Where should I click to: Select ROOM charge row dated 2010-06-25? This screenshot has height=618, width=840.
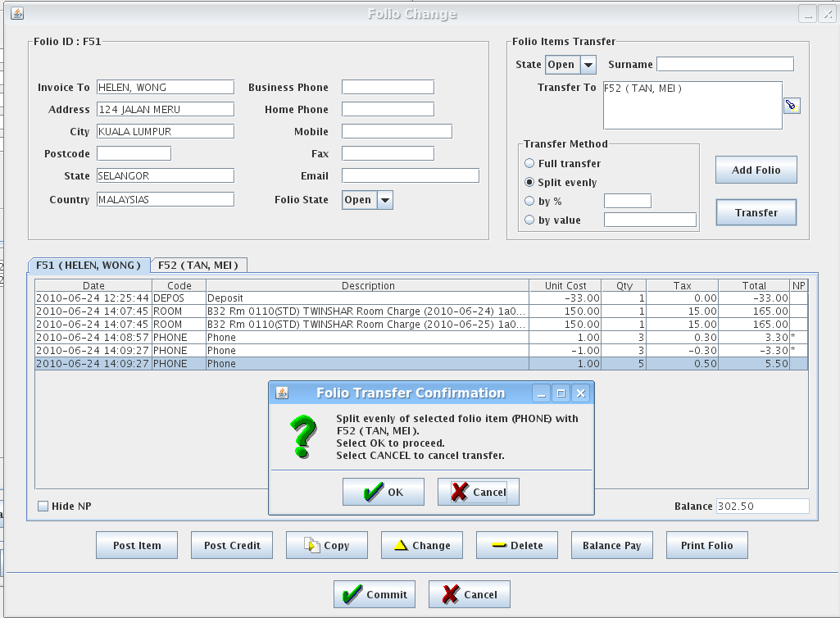pyautogui.click(x=421, y=325)
